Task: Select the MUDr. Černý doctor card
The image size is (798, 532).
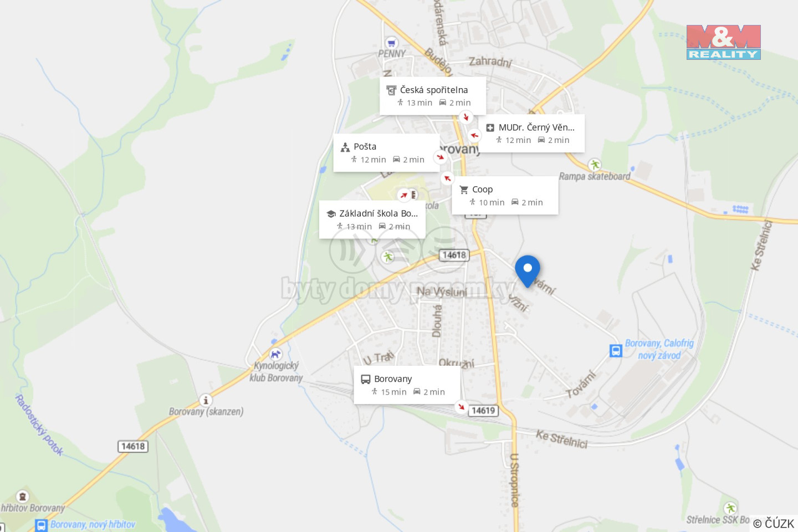Action: (x=531, y=133)
